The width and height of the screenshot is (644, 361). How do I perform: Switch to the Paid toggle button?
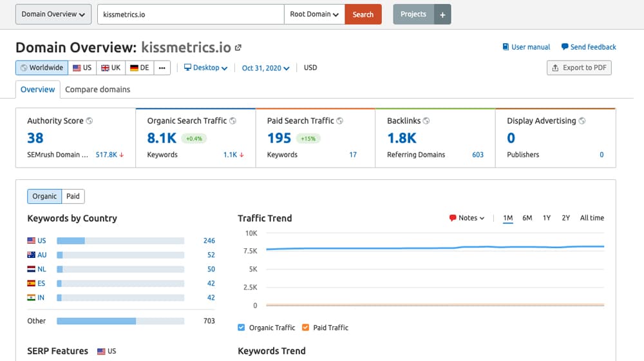click(x=73, y=197)
